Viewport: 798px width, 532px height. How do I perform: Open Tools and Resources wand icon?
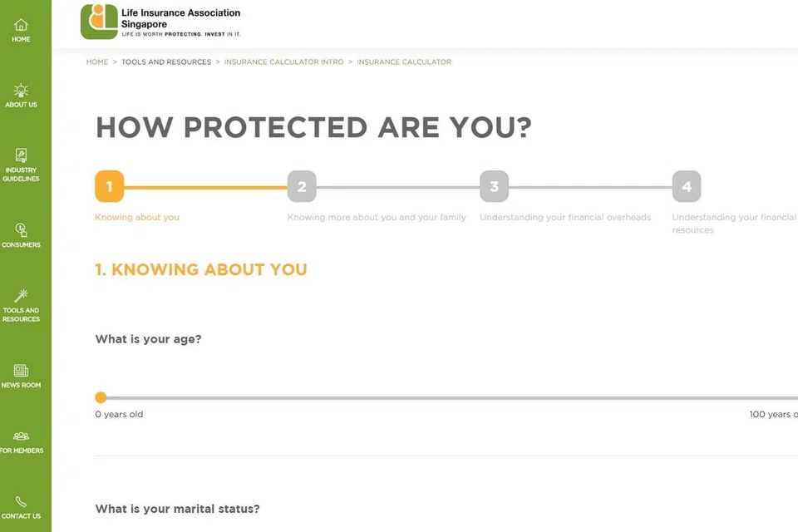[x=21, y=296]
